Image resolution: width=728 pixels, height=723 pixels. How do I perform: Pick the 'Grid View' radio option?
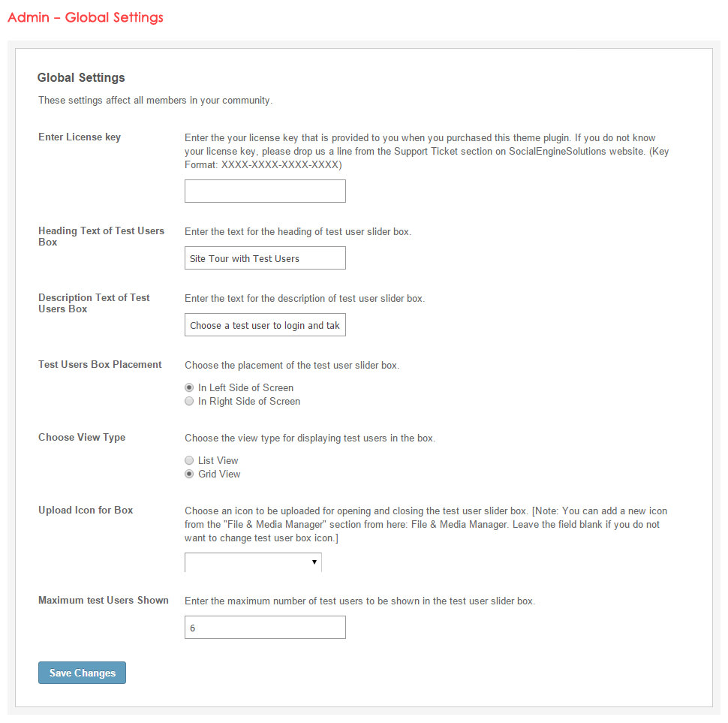(190, 474)
